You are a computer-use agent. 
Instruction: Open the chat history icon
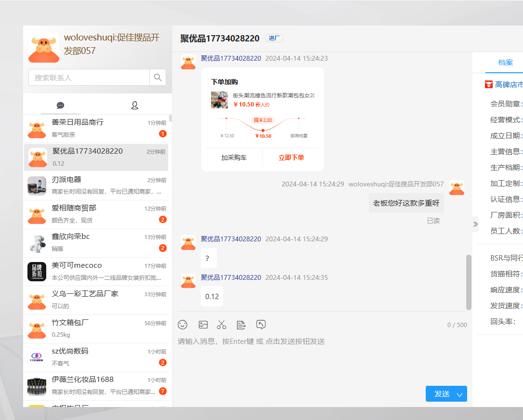click(x=261, y=325)
